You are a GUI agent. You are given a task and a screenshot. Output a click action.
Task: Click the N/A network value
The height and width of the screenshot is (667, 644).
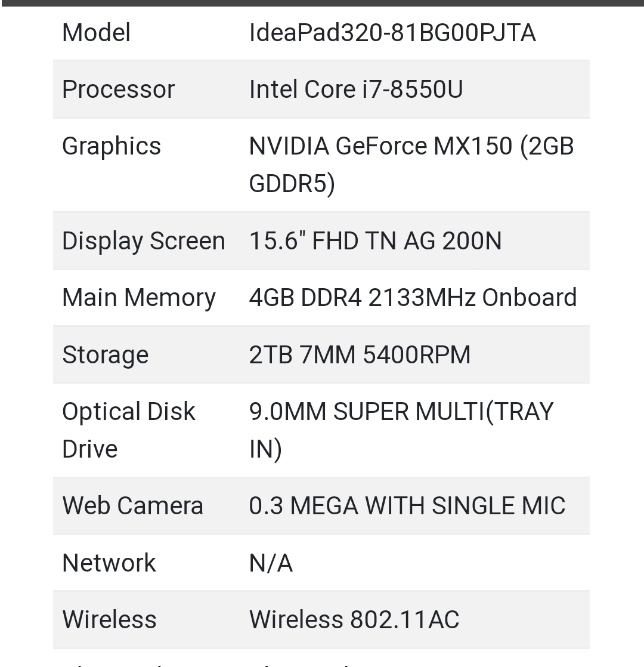pyautogui.click(x=271, y=563)
